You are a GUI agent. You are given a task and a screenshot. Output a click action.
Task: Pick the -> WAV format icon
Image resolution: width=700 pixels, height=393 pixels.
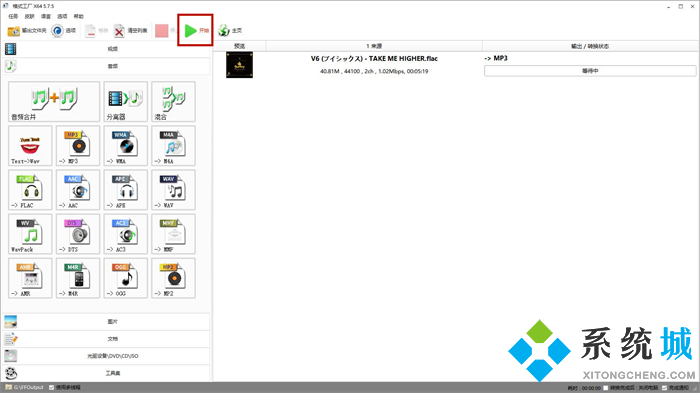(173, 190)
